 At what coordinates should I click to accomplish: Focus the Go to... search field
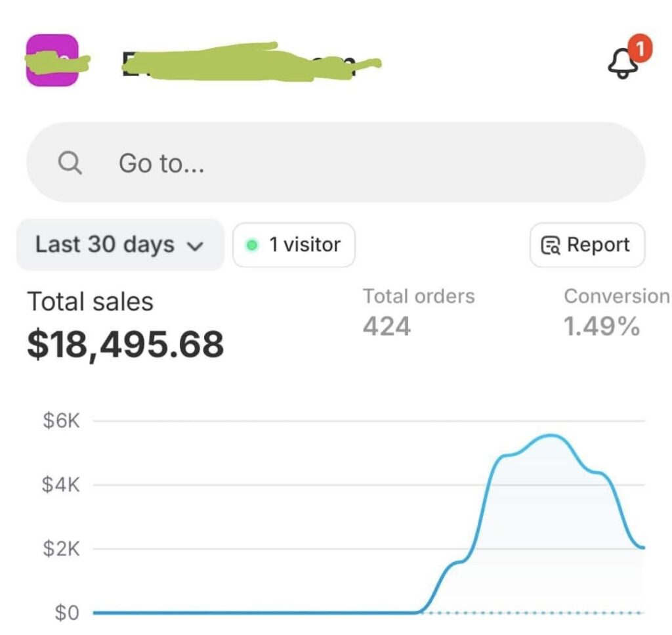point(336,162)
